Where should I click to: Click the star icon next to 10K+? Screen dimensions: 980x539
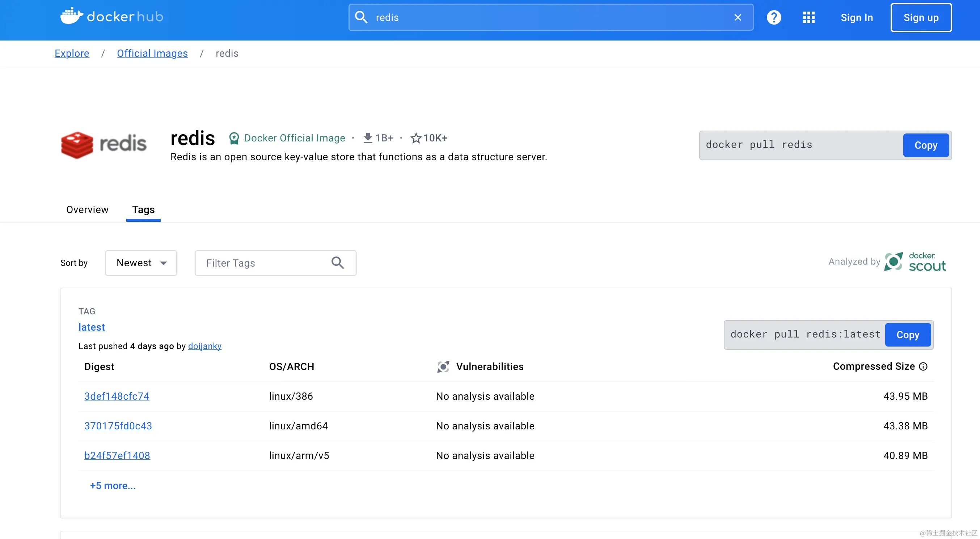pos(416,138)
